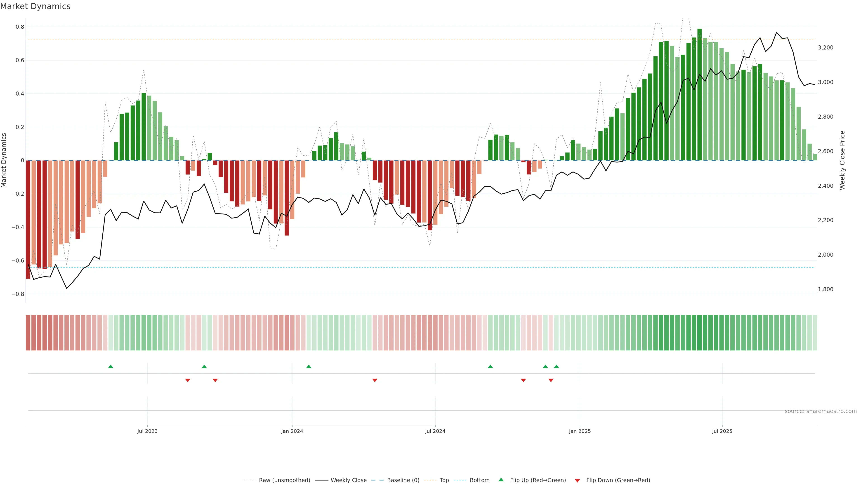868x488 pixels.
Task: Click the source: sharemaestro.com text
Action: pyautogui.click(x=821, y=411)
